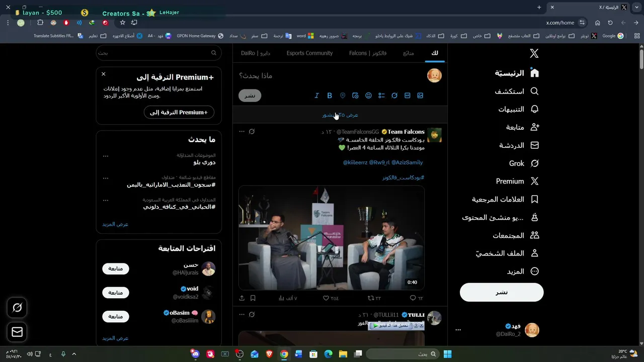Click the composer نشر submit button
Screen dimensions: 644x362
pyautogui.click(x=250, y=96)
